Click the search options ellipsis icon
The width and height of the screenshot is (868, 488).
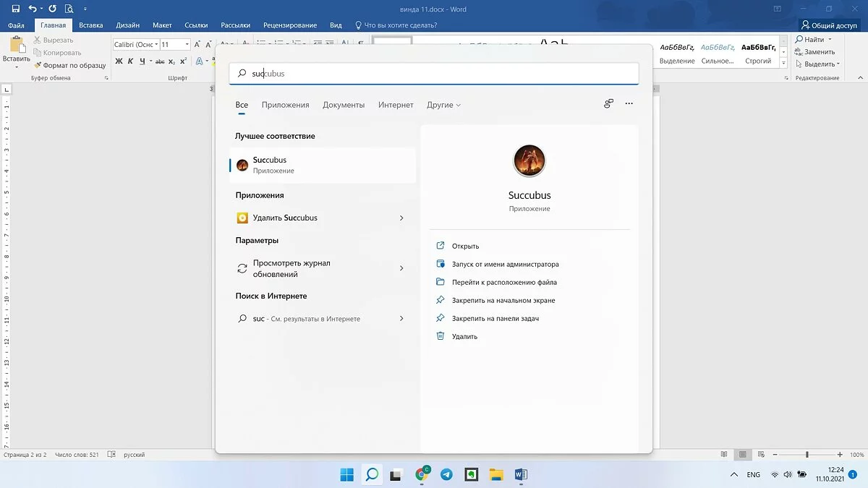pos(629,104)
